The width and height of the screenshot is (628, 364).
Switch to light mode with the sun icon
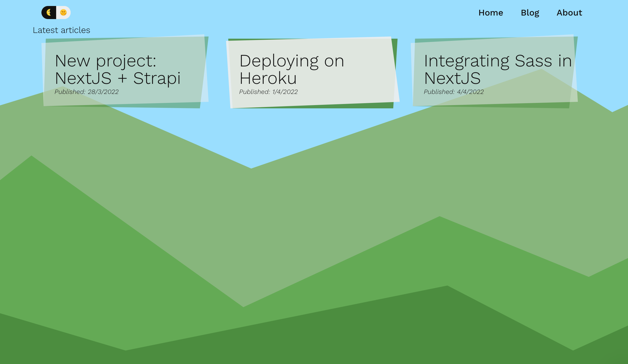click(x=63, y=13)
